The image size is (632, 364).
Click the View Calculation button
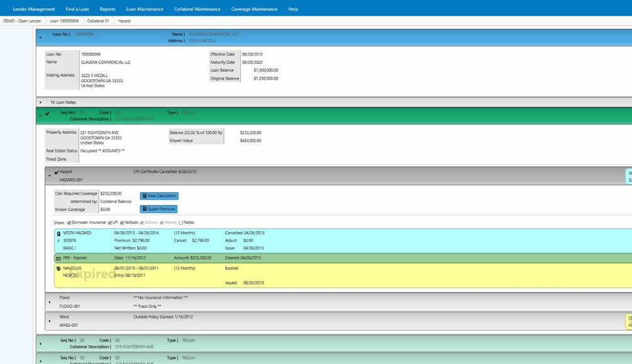click(159, 196)
